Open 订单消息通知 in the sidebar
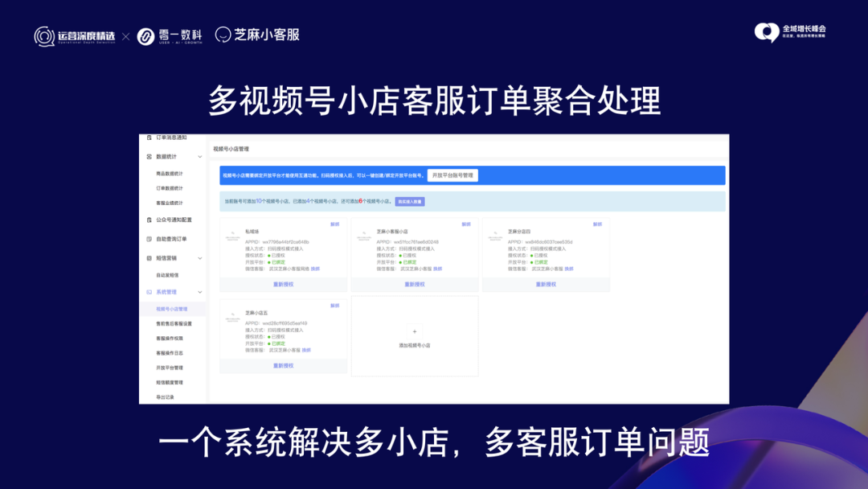 tap(171, 138)
